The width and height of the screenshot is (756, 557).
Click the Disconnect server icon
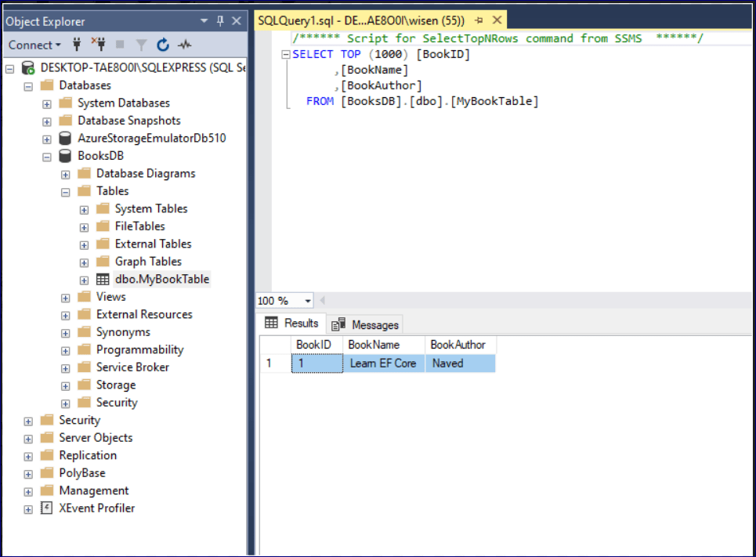[x=98, y=45]
